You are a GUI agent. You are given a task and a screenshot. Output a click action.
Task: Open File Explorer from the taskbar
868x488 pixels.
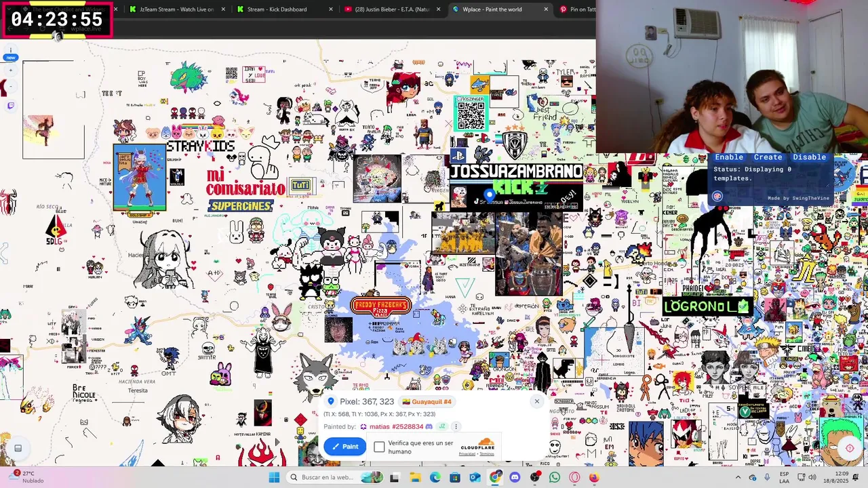click(x=415, y=477)
